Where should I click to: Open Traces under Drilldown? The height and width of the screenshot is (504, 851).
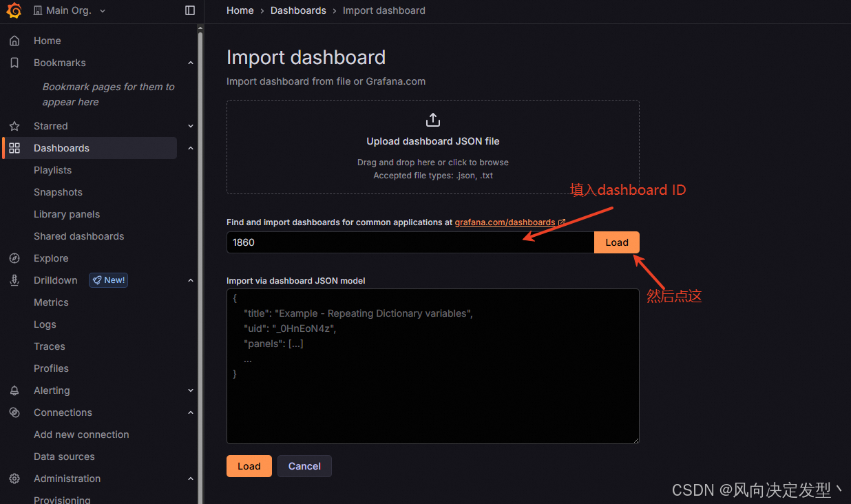(x=50, y=346)
